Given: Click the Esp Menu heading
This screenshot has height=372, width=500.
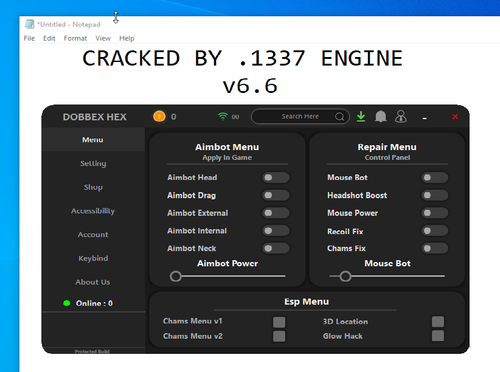Looking at the screenshot, I should click(307, 302).
